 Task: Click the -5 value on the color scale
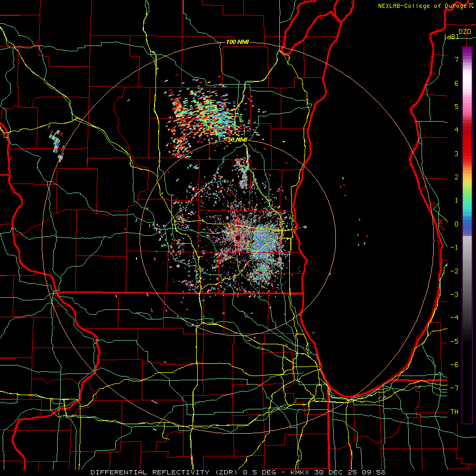click(454, 342)
